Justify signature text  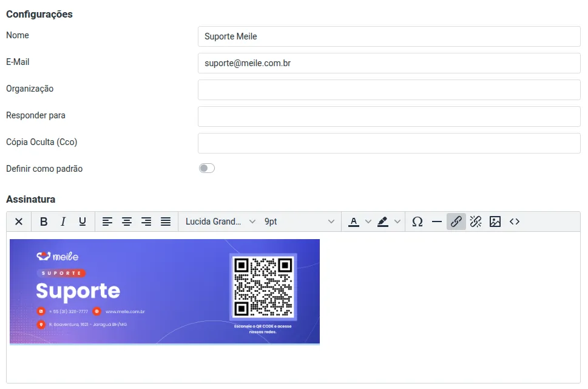pos(166,222)
